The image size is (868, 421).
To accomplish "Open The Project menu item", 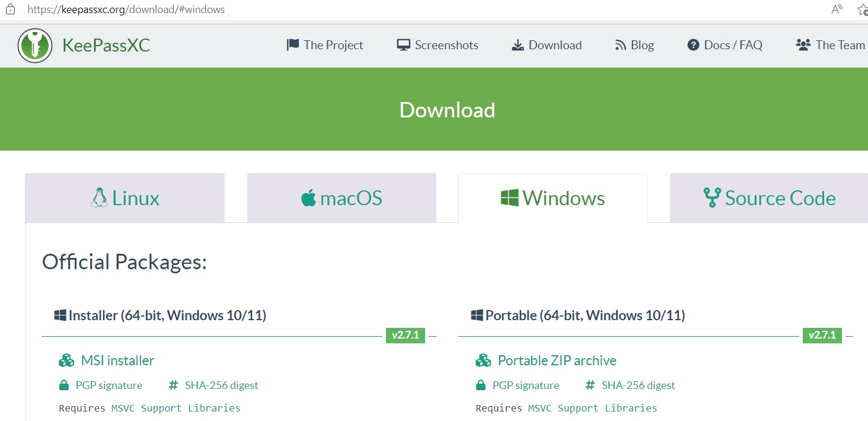I will pyautogui.click(x=325, y=45).
